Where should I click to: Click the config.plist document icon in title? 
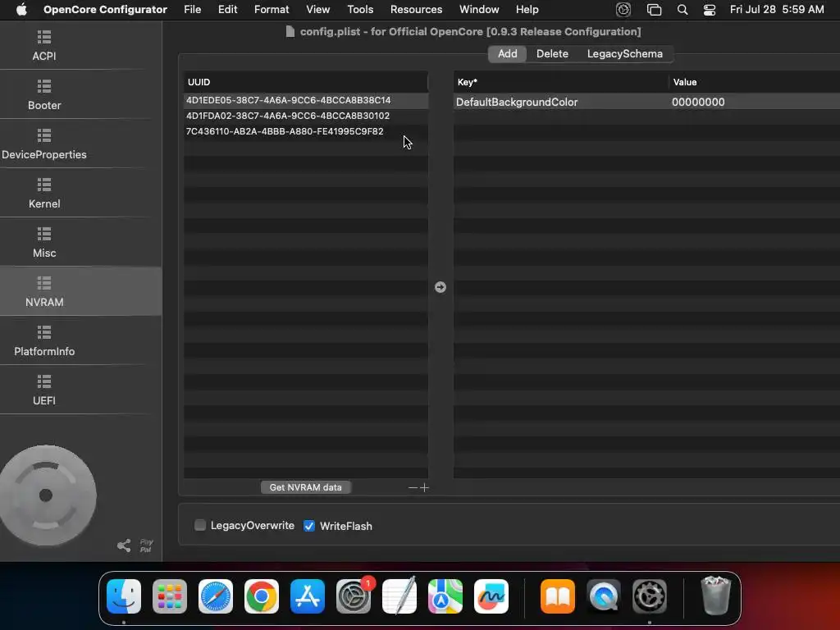click(290, 32)
